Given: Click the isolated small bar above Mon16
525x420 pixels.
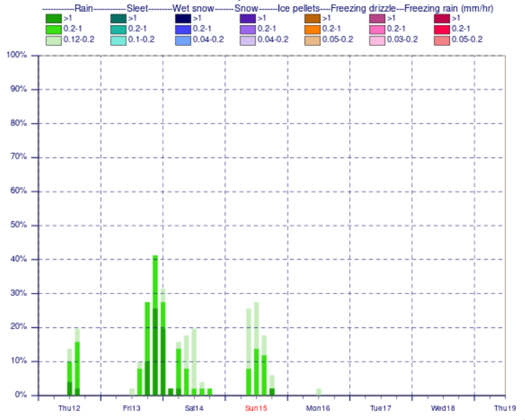Looking at the screenshot, I should point(319,391).
